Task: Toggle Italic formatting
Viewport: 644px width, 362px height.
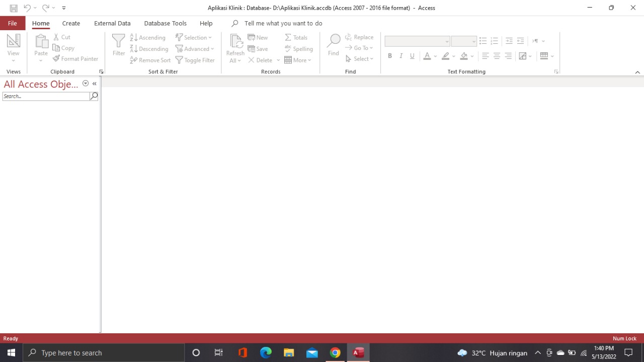Action: [x=401, y=56]
